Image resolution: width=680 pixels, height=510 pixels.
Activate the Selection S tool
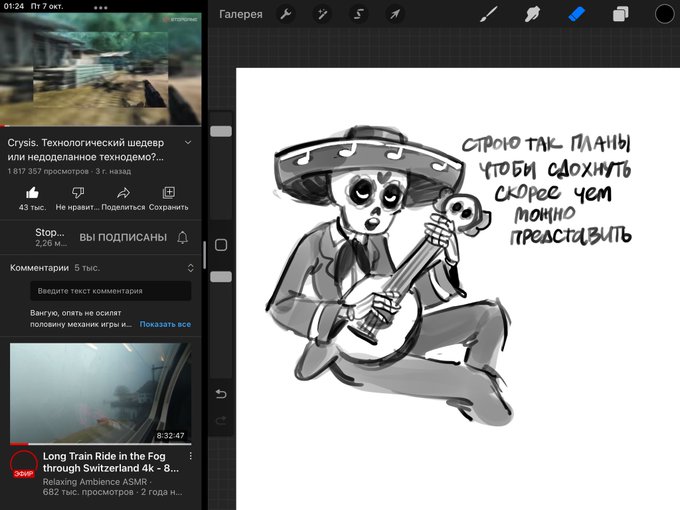(x=359, y=14)
